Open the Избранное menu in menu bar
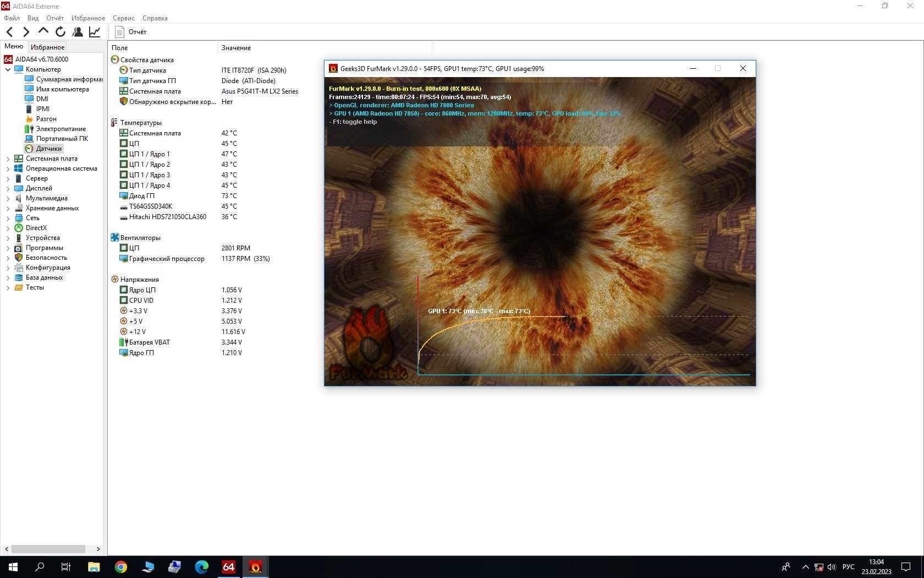Viewport: 924px width, 578px height. [x=88, y=18]
